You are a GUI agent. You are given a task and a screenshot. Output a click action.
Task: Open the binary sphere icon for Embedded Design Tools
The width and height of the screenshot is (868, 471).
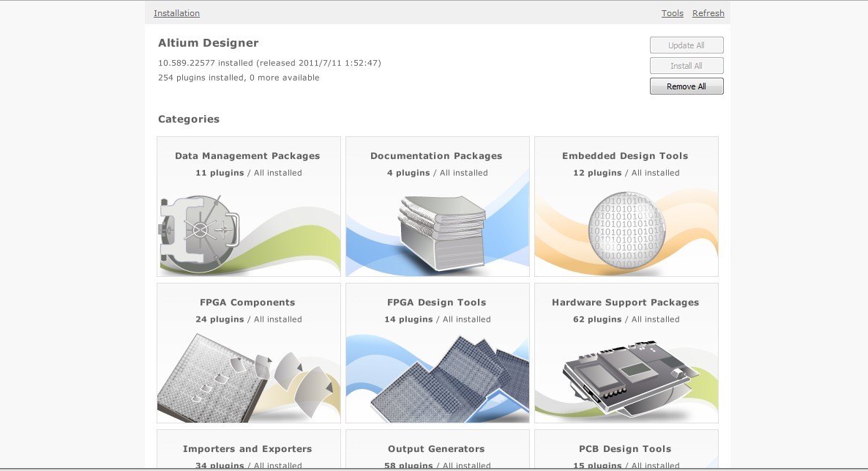[626, 231]
